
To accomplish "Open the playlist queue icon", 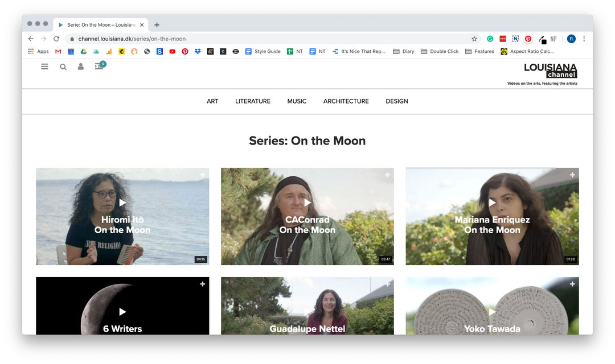I will (100, 65).
